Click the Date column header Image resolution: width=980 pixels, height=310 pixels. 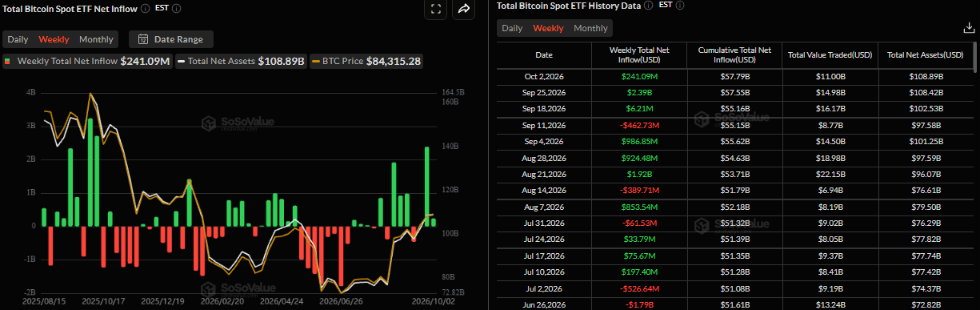[544, 55]
